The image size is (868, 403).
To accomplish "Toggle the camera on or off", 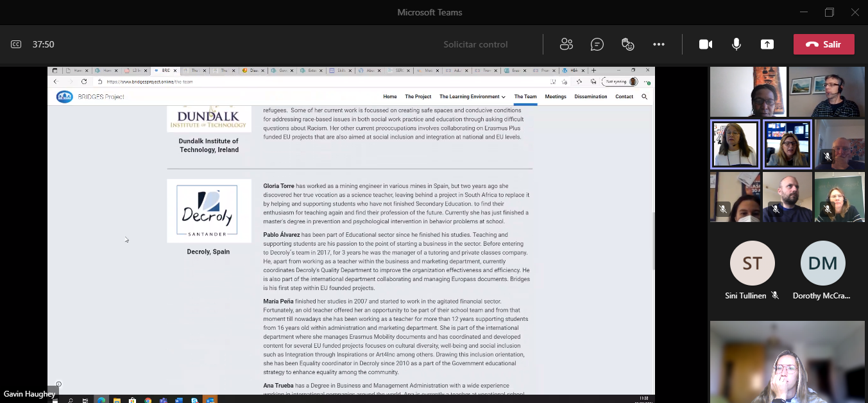I will tap(706, 44).
